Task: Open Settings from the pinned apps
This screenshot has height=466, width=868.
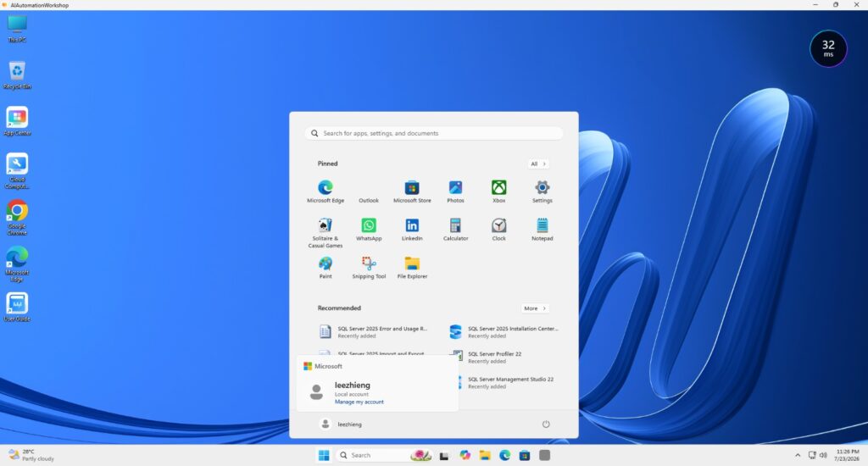Action: [542, 191]
